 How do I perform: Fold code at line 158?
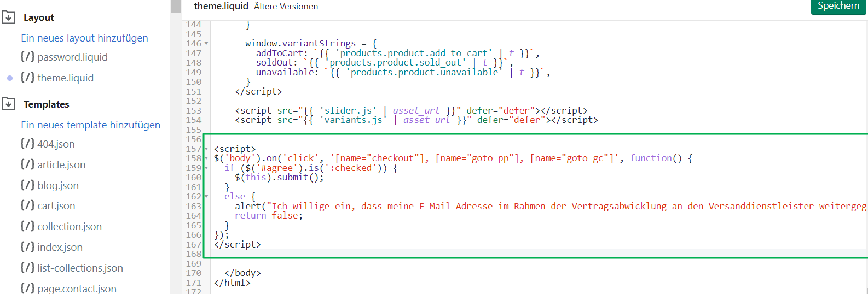coord(206,158)
